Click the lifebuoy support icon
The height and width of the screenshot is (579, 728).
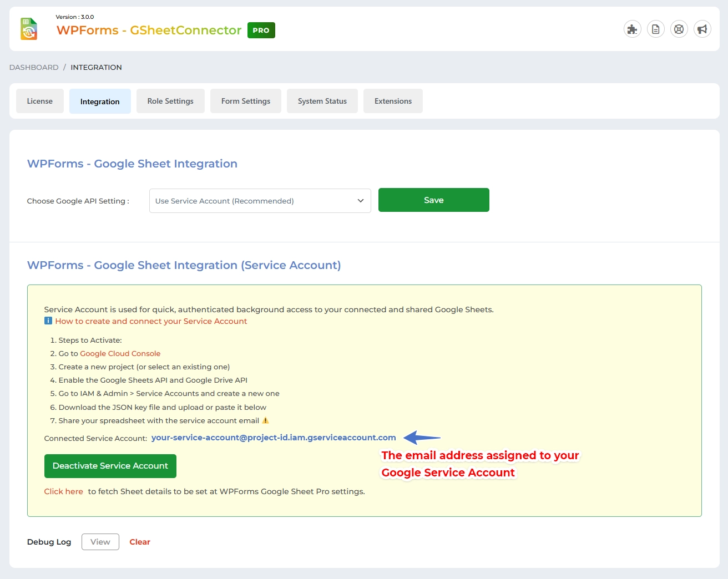[679, 29]
